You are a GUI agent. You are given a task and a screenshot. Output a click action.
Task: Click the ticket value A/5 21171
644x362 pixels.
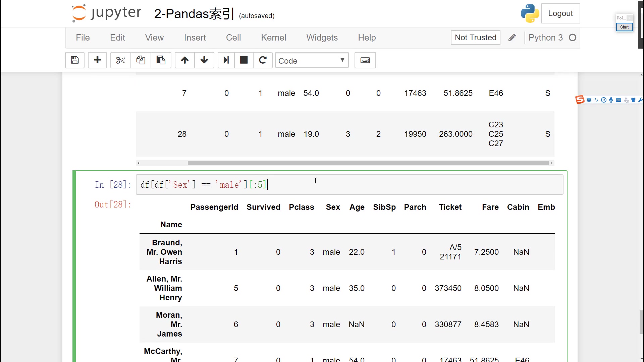450,252
